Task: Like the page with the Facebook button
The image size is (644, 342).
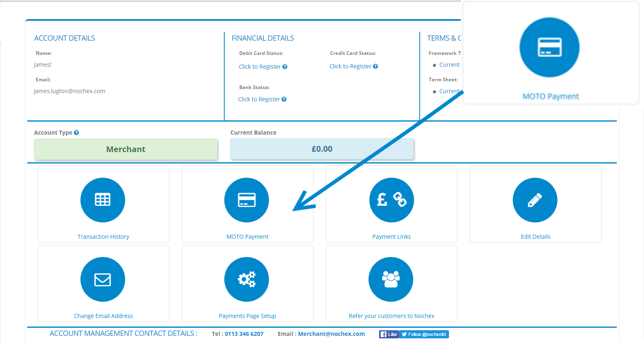Action: pos(389,334)
